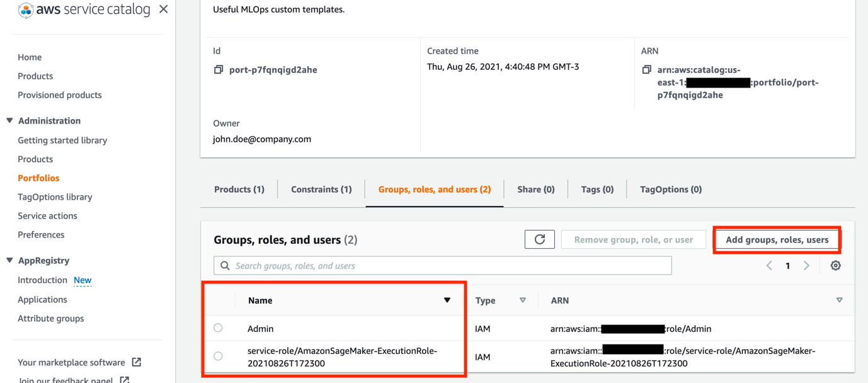This screenshot has width=868, height=383.
Task: Select the Admin role radio button
Action: 218,328
